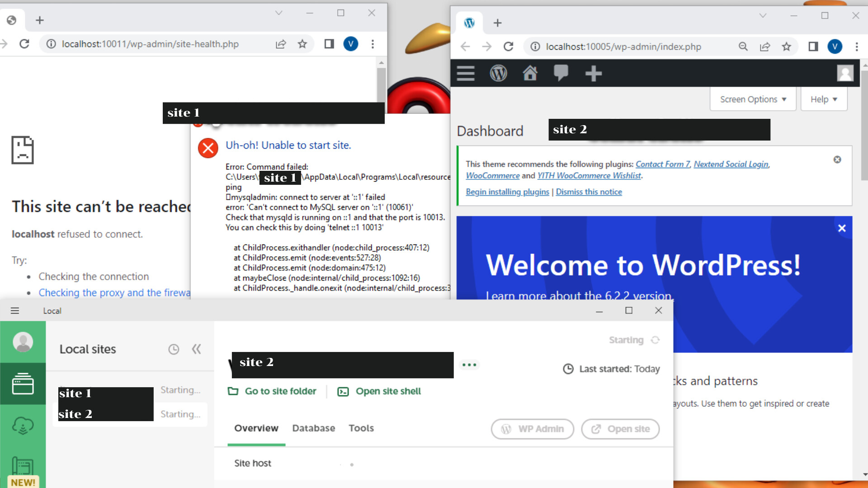Open right browser three-dot menu
The height and width of the screenshot is (488, 868).
pos(857,47)
